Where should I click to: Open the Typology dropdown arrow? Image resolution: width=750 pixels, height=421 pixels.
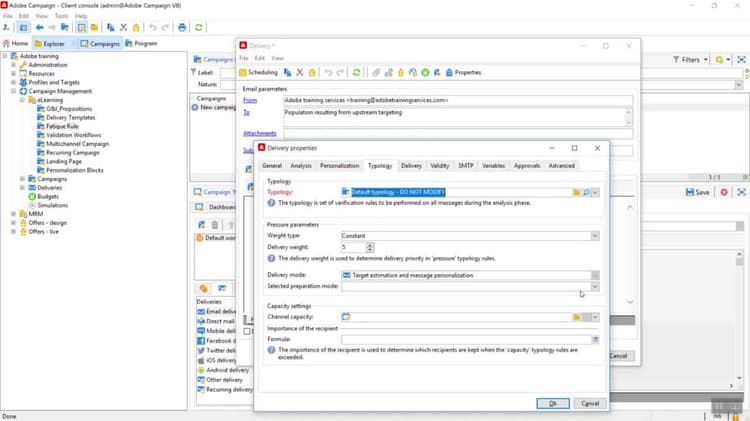click(596, 193)
